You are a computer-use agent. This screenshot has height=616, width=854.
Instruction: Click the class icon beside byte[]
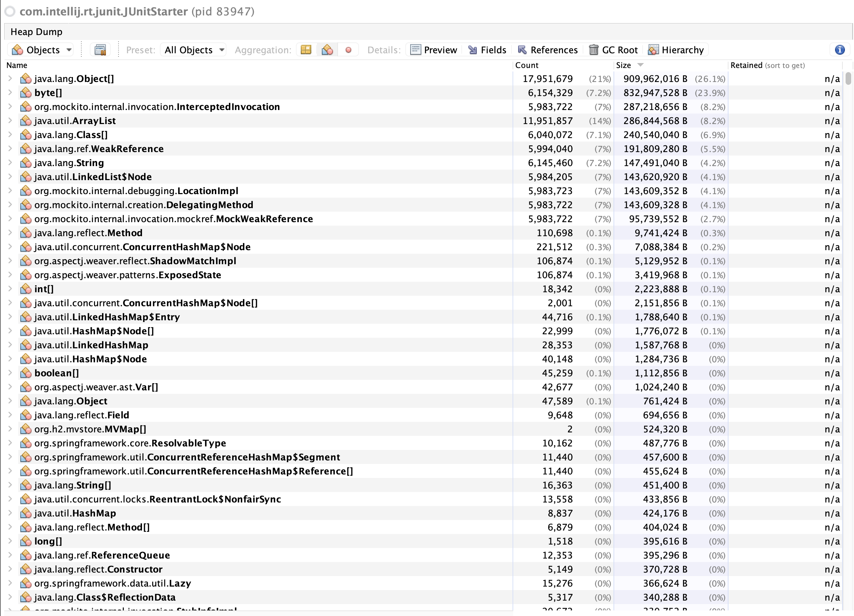26,93
